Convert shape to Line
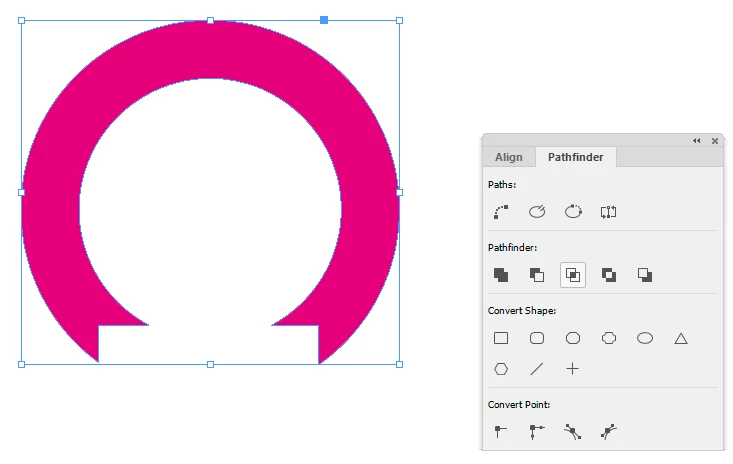Image resolution: width=733 pixels, height=464 pixels. 537,369
